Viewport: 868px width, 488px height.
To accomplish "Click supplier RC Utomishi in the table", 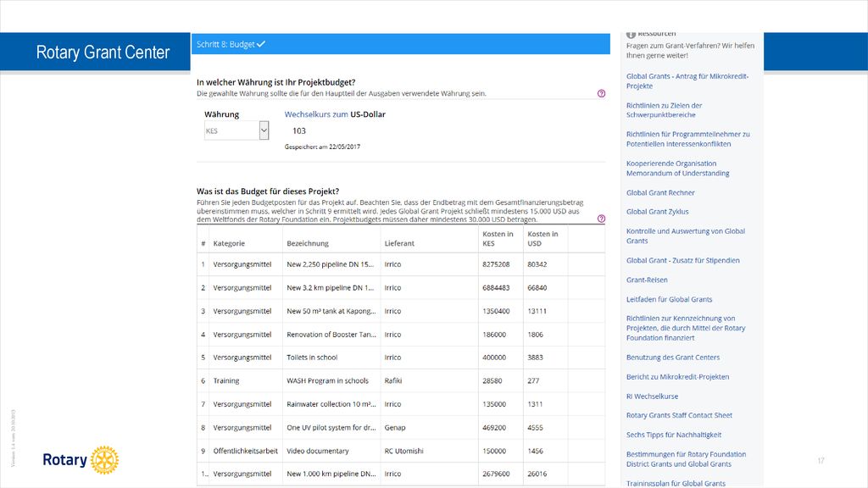I will pyautogui.click(x=403, y=451).
